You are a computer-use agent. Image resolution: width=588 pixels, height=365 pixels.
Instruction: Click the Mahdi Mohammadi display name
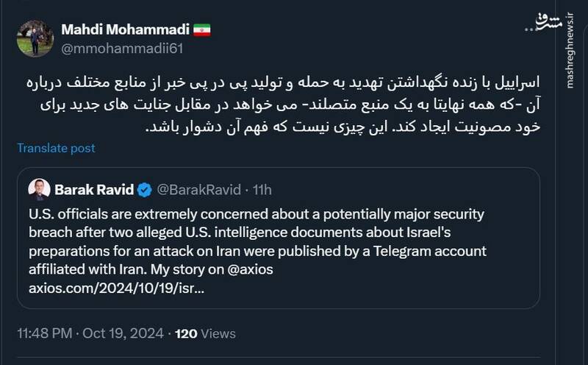pos(125,30)
